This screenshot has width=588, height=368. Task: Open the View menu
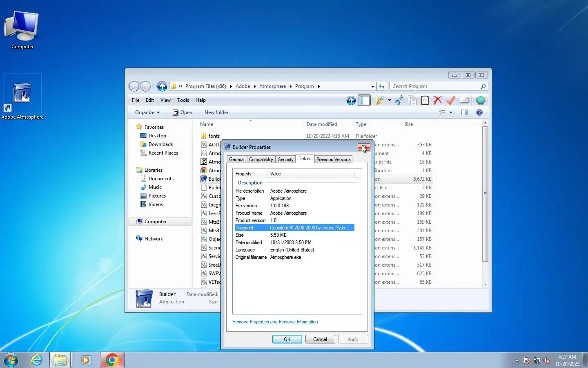[165, 100]
